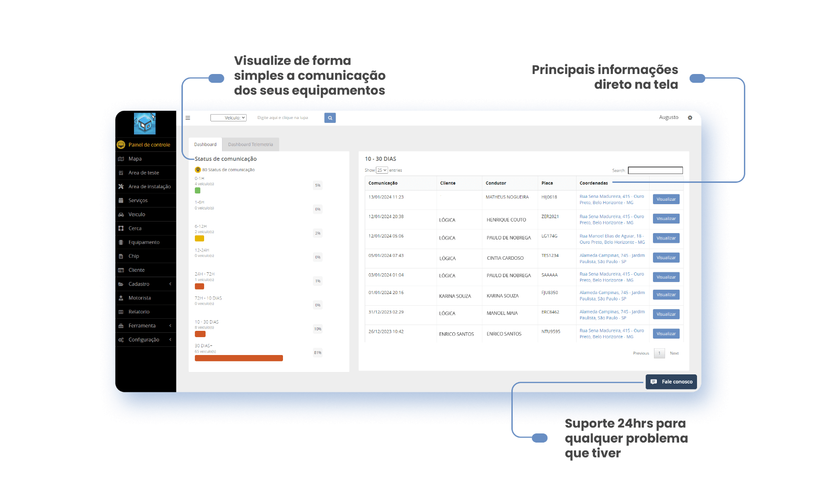
Task: Click the pin icon next to 80 Status
Action: 198,170
